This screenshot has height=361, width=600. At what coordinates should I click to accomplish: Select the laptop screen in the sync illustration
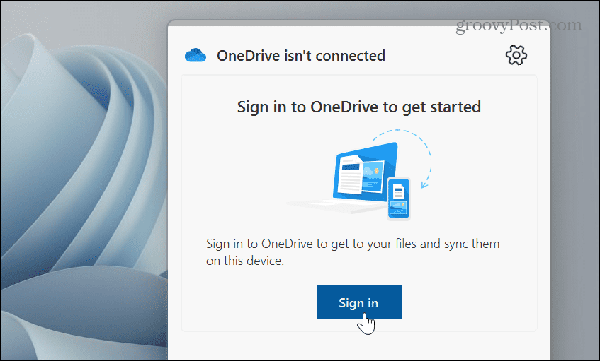point(365,172)
